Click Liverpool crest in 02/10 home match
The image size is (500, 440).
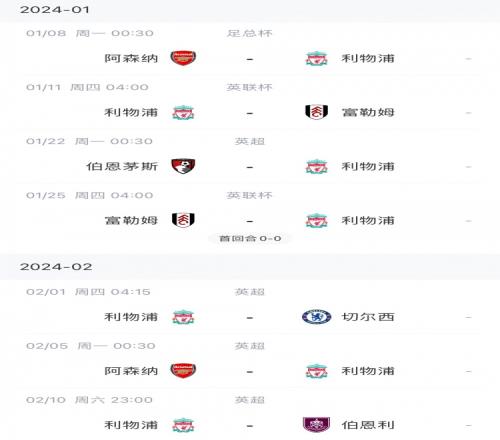pos(183,425)
